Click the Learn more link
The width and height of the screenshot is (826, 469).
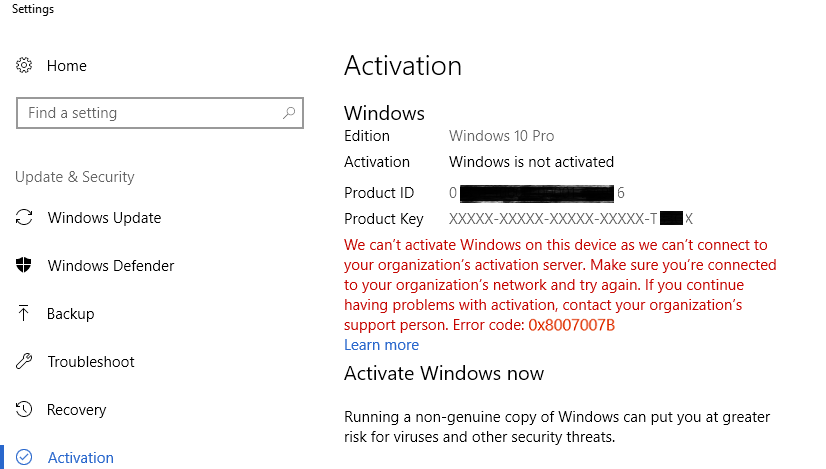[381, 345]
